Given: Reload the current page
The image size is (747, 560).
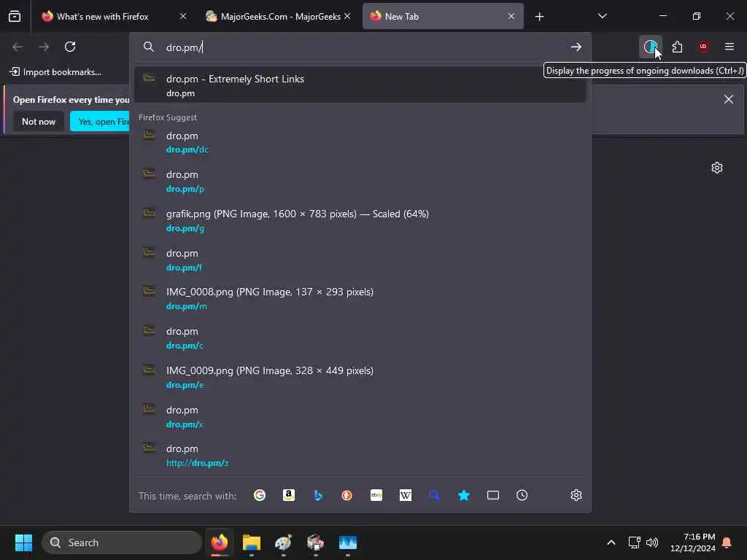Looking at the screenshot, I should pyautogui.click(x=70, y=47).
